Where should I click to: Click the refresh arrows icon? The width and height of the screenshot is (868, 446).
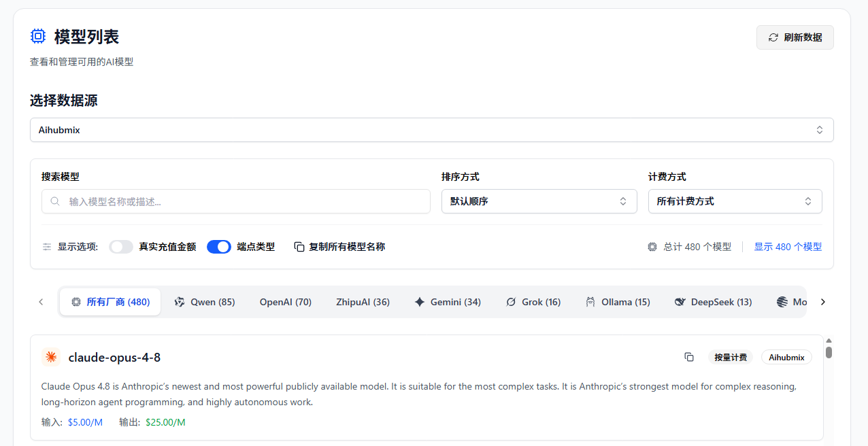click(773, 37)
